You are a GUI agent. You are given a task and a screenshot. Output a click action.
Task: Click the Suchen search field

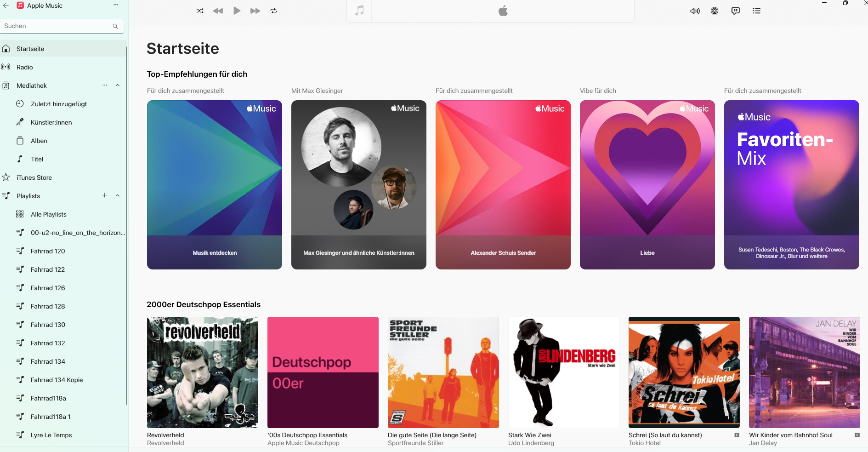pos(56,26)
